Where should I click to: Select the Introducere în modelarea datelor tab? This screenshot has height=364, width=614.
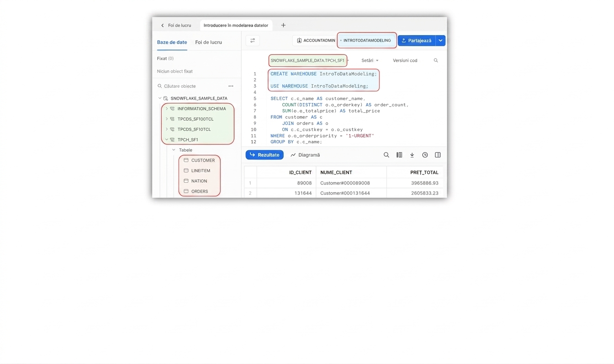(236, 26)
